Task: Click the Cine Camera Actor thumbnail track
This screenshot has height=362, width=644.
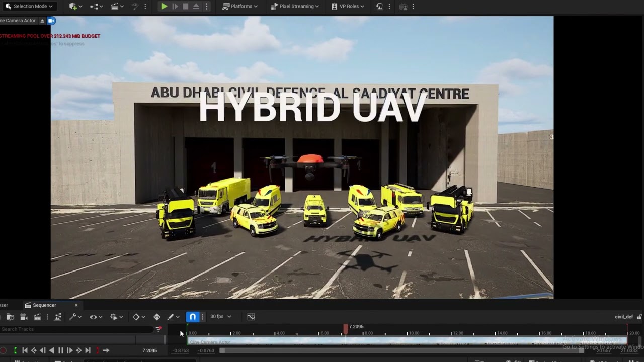Action: pyautogui.click(x=407, y=341)
